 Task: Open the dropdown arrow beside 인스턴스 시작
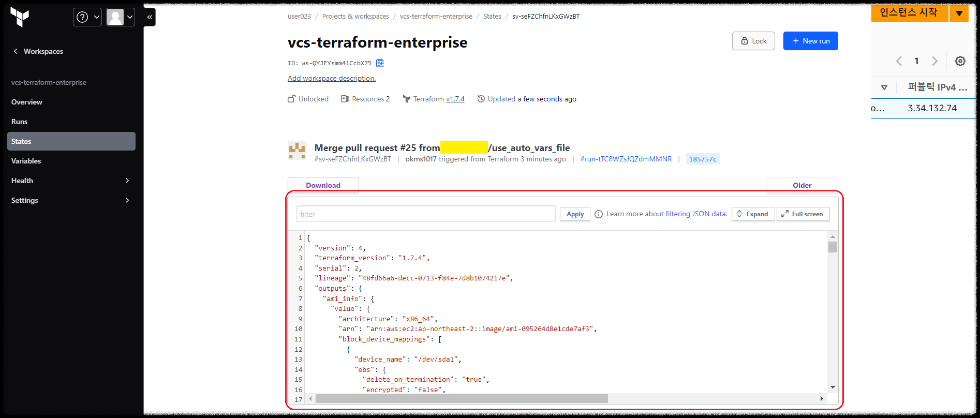pyautogui.click(x=959, y=13)
